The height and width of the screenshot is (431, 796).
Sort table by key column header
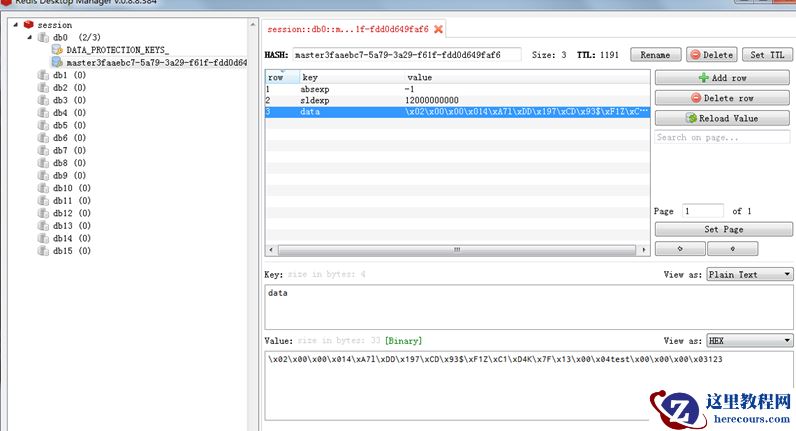[351, 77]
